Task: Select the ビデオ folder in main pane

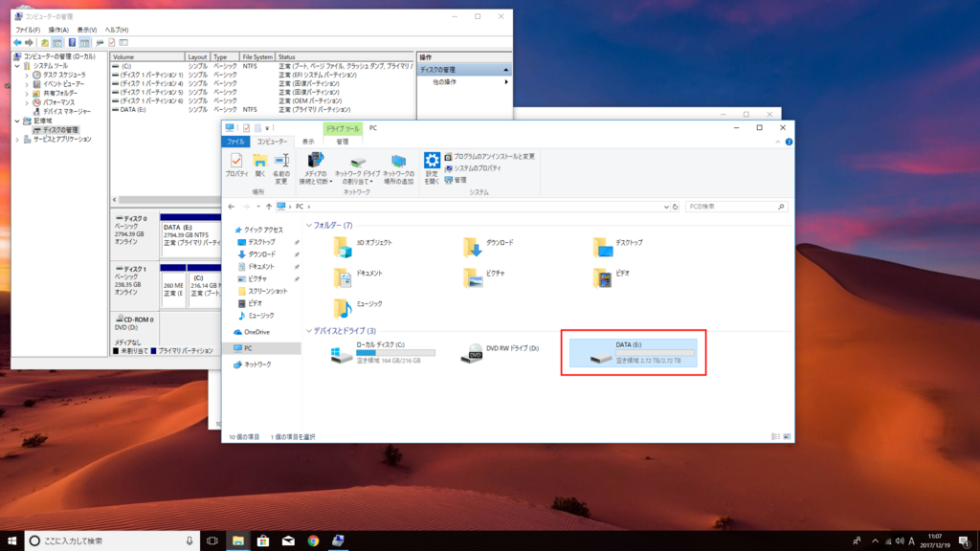Action: [612, 277]
